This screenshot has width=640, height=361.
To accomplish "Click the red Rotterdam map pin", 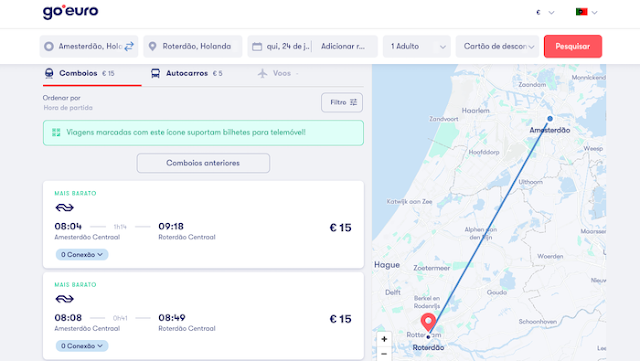I will 428,322.
